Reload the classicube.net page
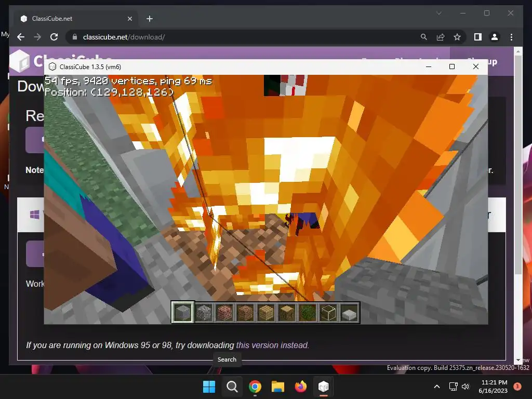532x399 pixels. coord(54,37)
